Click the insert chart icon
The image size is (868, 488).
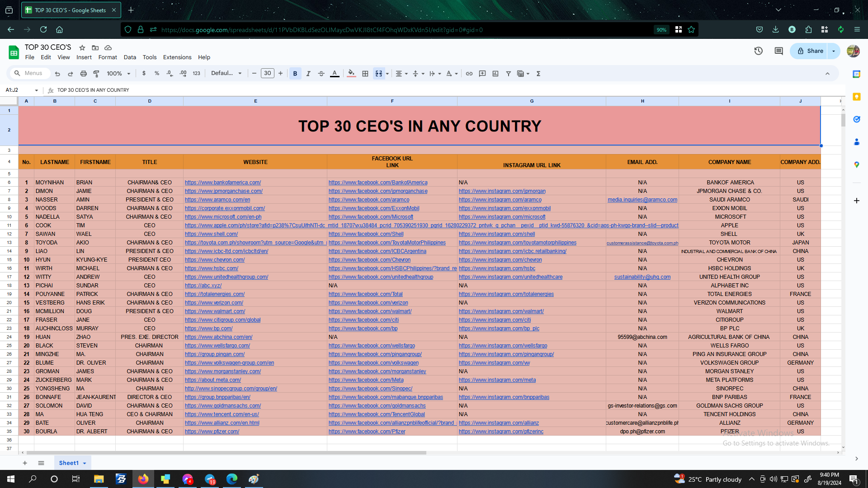coord(495,74)
